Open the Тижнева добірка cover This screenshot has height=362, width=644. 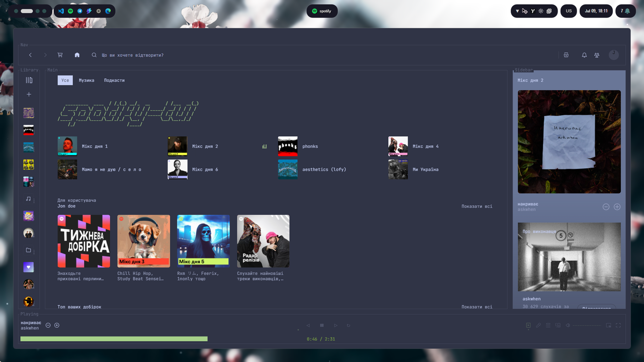[x=84, y=241]
